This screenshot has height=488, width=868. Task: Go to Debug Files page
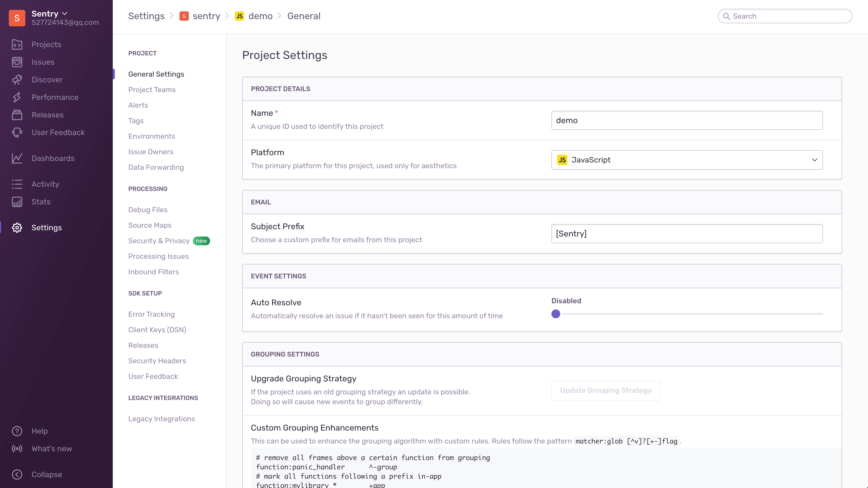coord(148,209)
